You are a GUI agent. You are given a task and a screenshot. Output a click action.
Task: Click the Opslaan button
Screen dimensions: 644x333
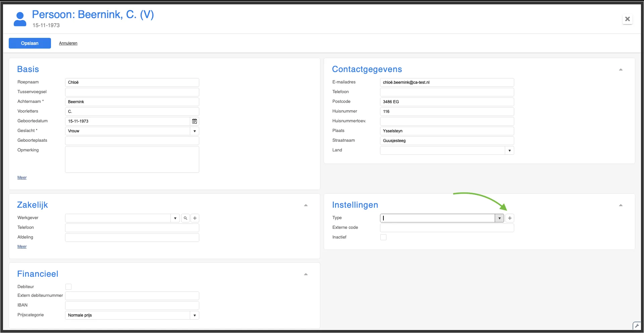point(30,43)
